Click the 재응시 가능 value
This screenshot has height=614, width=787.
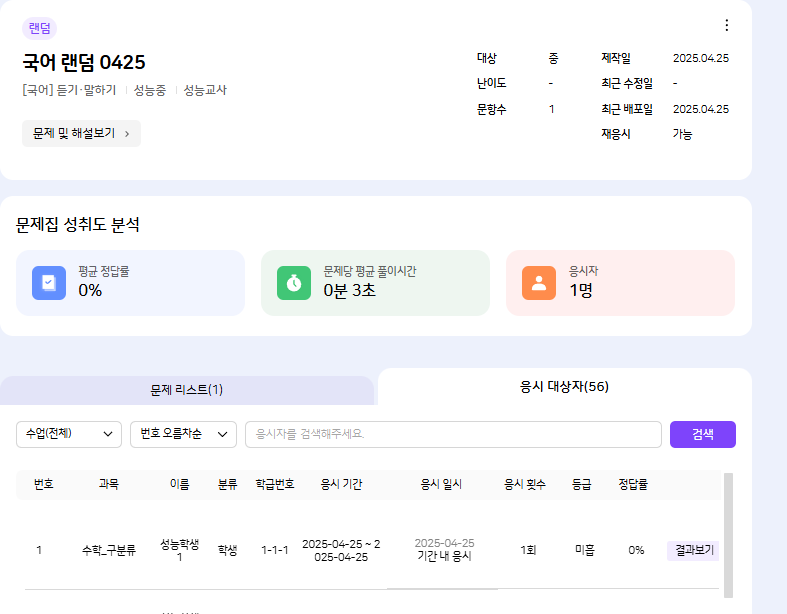click(682, 134)
